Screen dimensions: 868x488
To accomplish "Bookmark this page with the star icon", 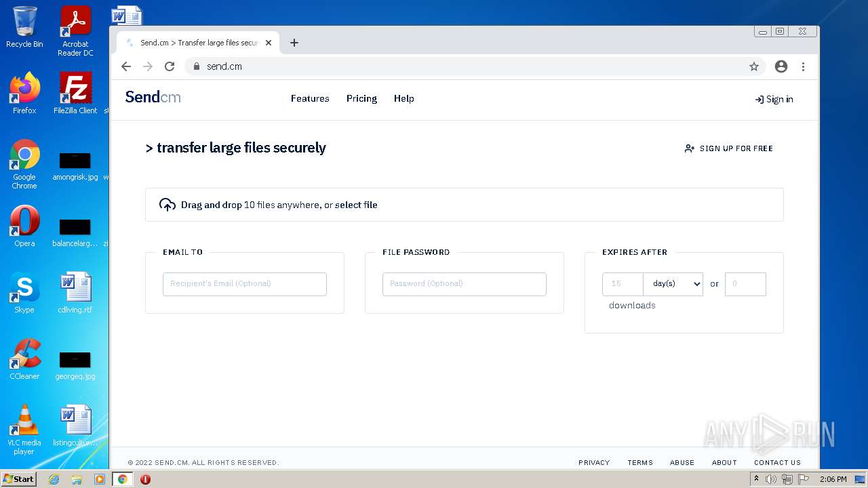I will tap(754, 66).
